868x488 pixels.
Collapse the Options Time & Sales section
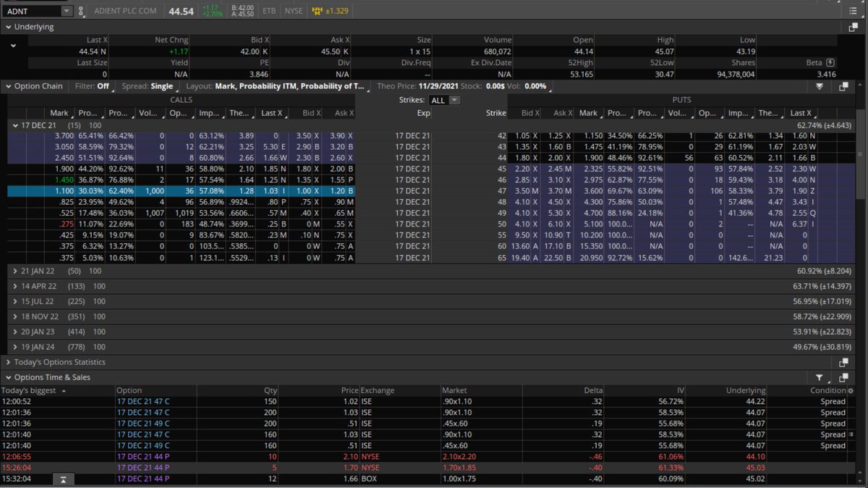coord(8,377)
